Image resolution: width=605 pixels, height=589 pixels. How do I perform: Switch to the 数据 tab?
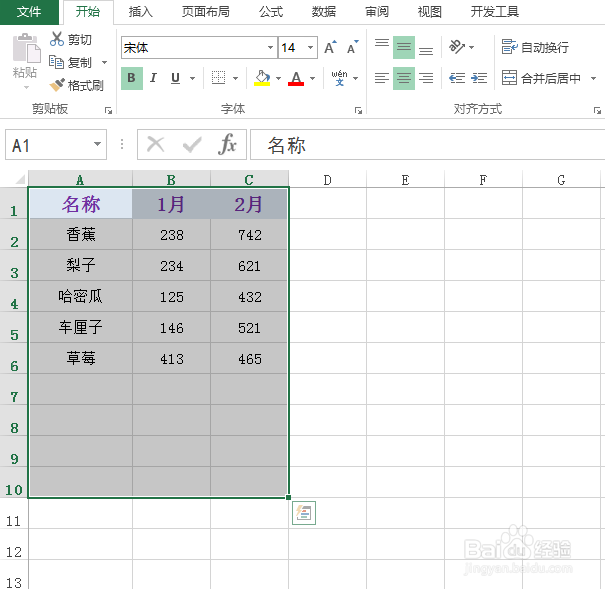324,12
